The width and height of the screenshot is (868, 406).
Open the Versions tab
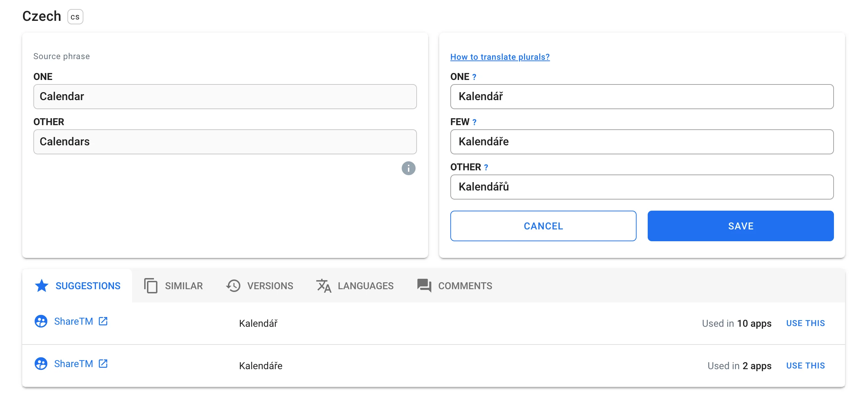[x=260, y=286]
